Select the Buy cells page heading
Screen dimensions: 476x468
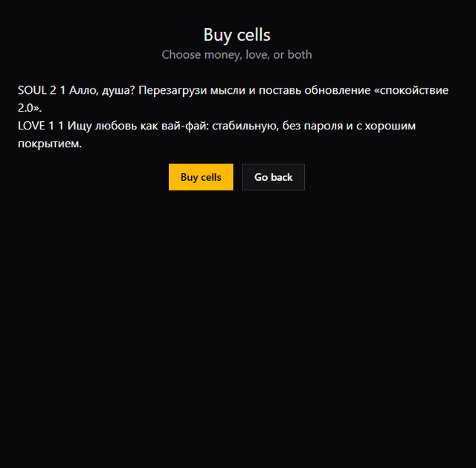point(237,35)
